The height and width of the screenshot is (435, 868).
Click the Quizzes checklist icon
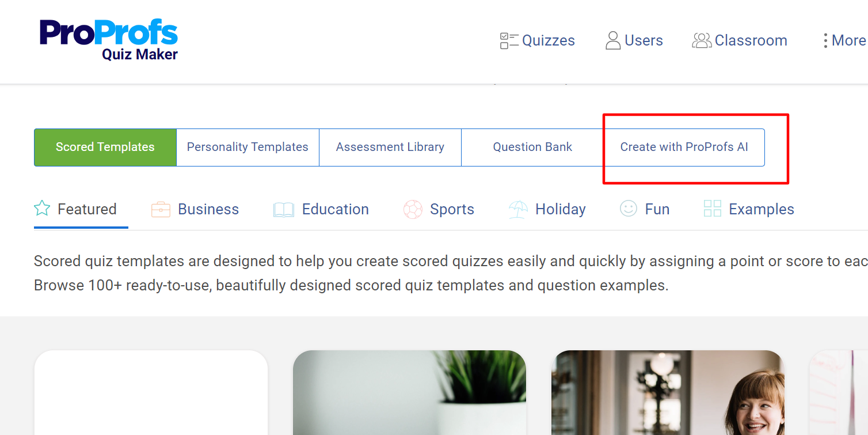pyautogui.click(x=509, y=40)
